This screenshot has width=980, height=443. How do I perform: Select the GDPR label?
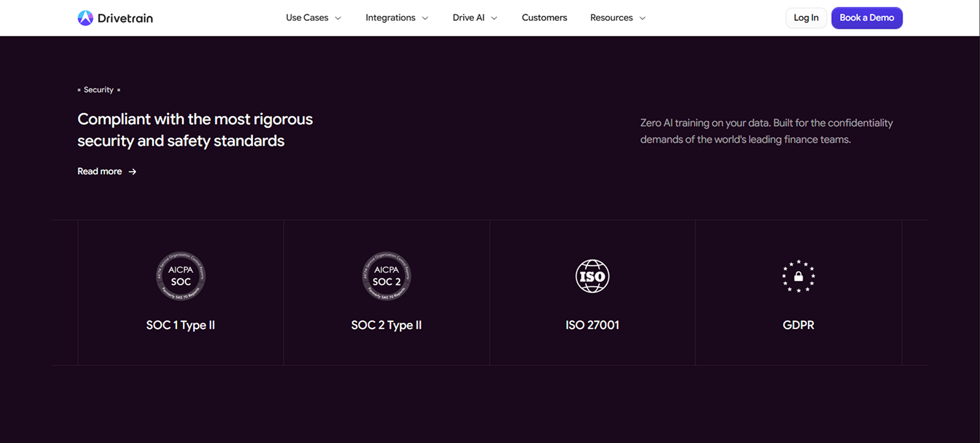[799, 325]
